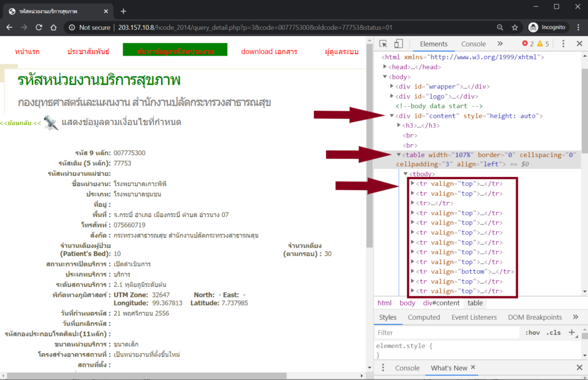Bookmark this page with the star icon
Viewport: 588px width, 380px height.
pos(515,28)
